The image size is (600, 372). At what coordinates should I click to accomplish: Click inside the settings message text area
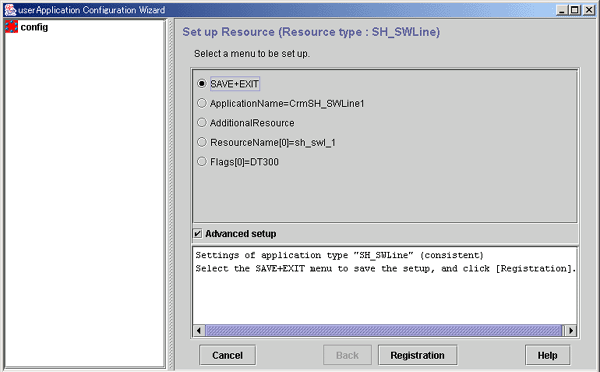tap(385, 286)
